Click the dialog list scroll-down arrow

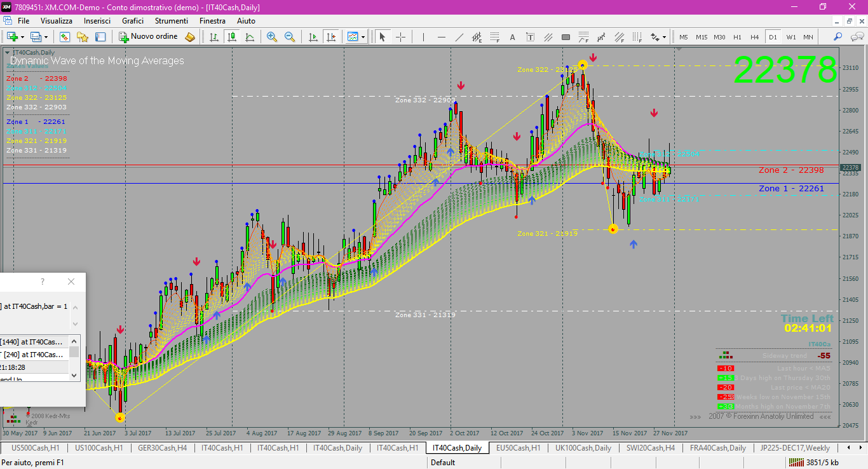[75, 375]
